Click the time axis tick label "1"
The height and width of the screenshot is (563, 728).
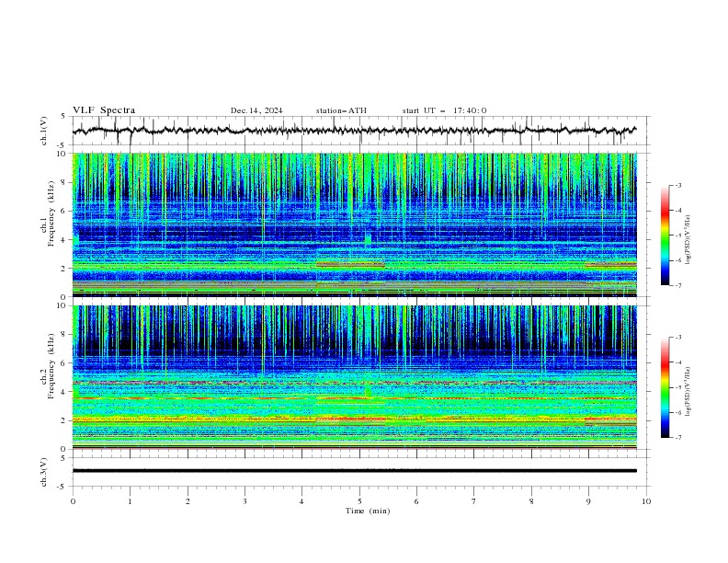tap(130, 501)
